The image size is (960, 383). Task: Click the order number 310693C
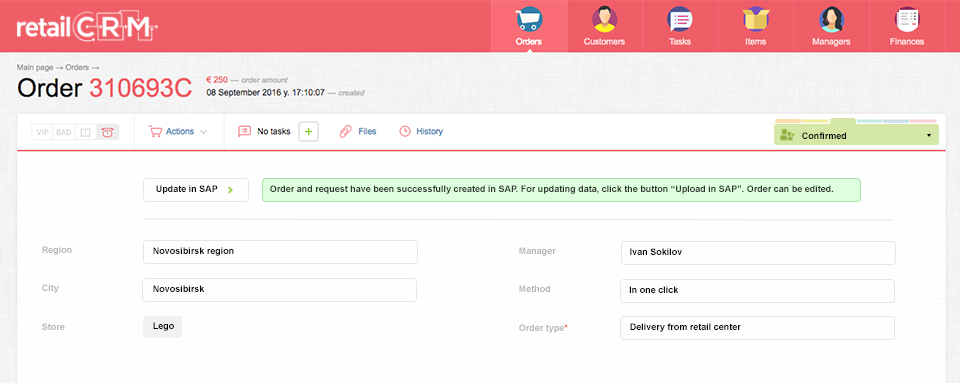click(141, 89)
